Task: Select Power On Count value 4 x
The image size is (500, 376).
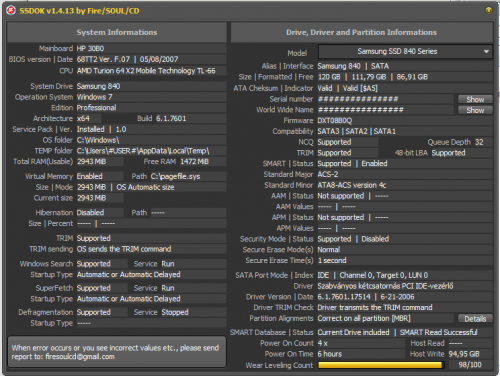Action: point(323,343)
